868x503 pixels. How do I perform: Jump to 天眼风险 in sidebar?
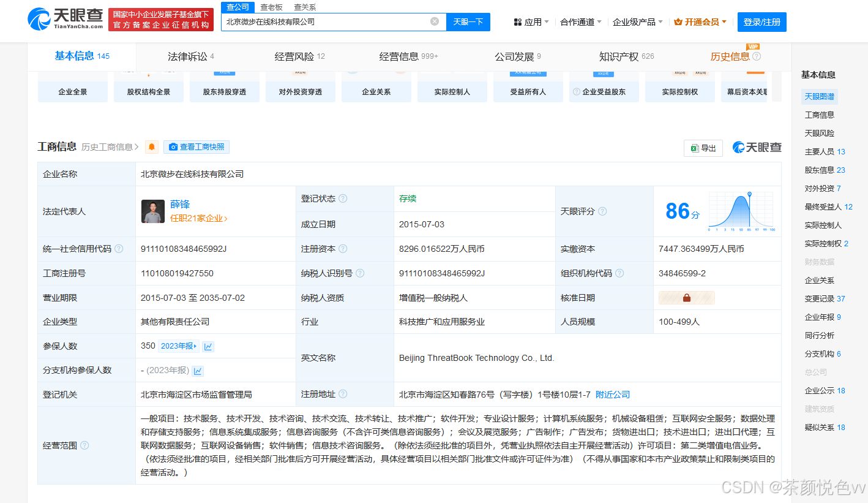coord(819,133)
